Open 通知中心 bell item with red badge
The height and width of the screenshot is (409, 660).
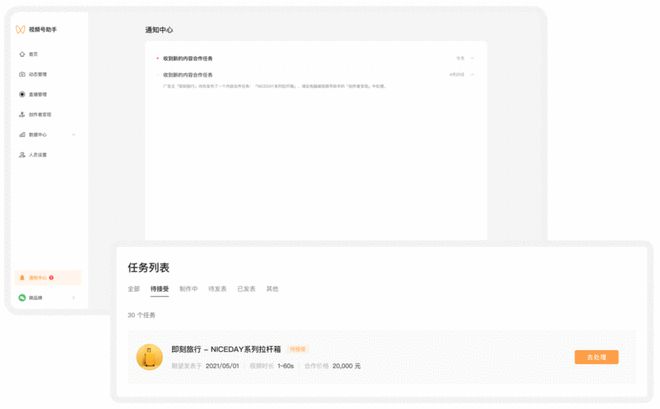[48, 278]
